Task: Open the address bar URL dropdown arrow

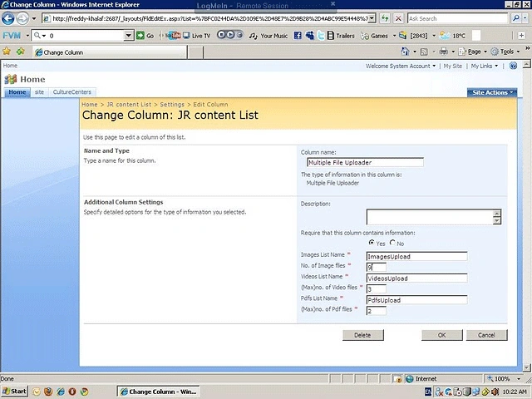Action: (x=372, y=18)
